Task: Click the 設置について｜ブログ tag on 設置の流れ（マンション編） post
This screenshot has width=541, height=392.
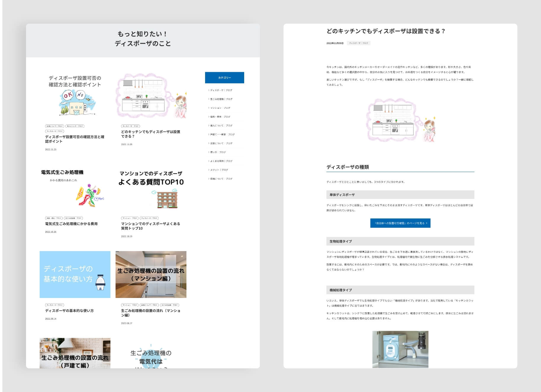Action: 149,305
